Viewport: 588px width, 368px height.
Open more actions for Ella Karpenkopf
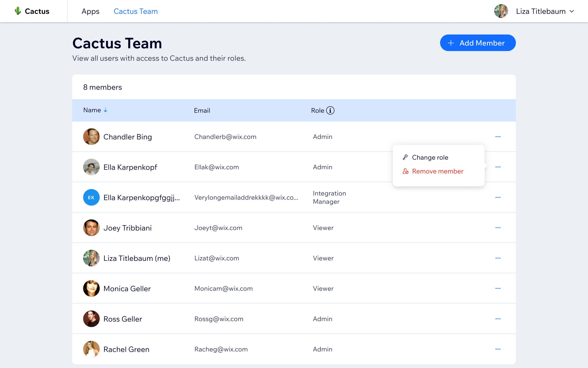[498, 167]
